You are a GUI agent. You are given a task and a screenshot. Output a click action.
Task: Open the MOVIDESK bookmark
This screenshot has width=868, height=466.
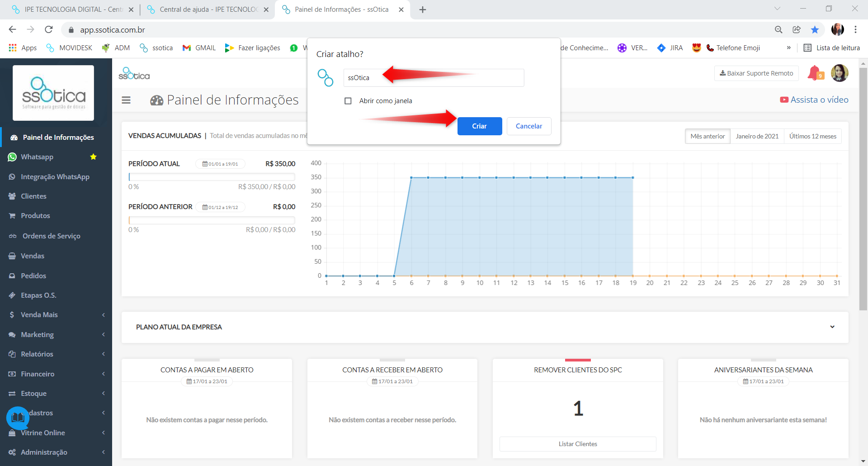(69, 48)
